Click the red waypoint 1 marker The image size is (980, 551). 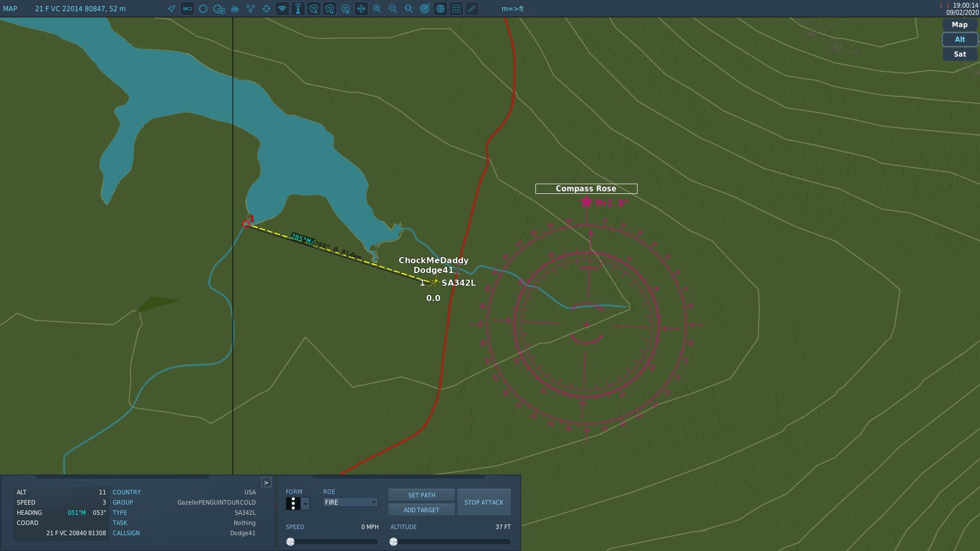click(247, 224)
